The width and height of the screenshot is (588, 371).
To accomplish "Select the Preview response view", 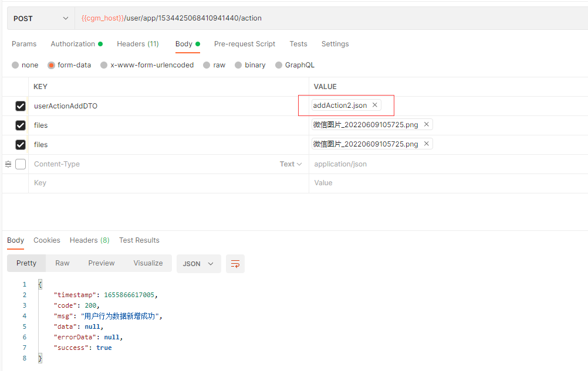I will 101,263.
